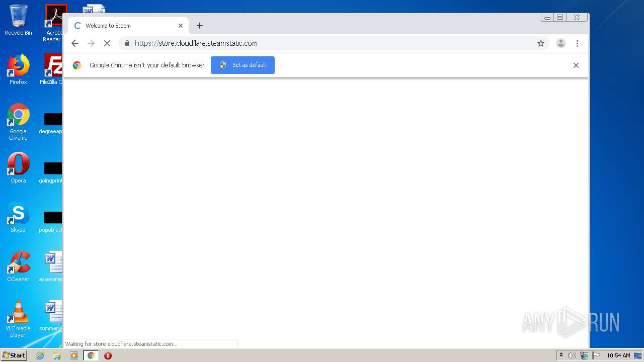Open the Chrome profile avatar menu
644x362 pixels.
tap(561, 43)
